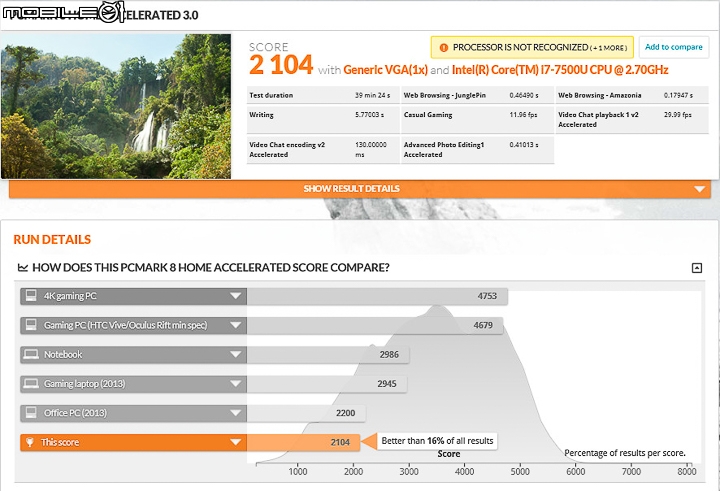Viewport: 720px width, 491px height.
Task: Click the 29.99 fps value
Action: (x=678, y=115)
